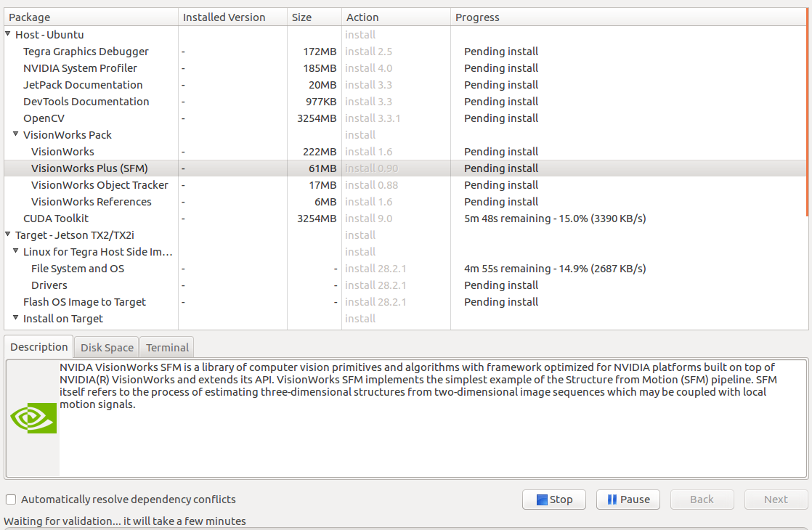Screen dimensions: 812x530
Task: Sort by the Size column header
Action: [x=314, y=17]
